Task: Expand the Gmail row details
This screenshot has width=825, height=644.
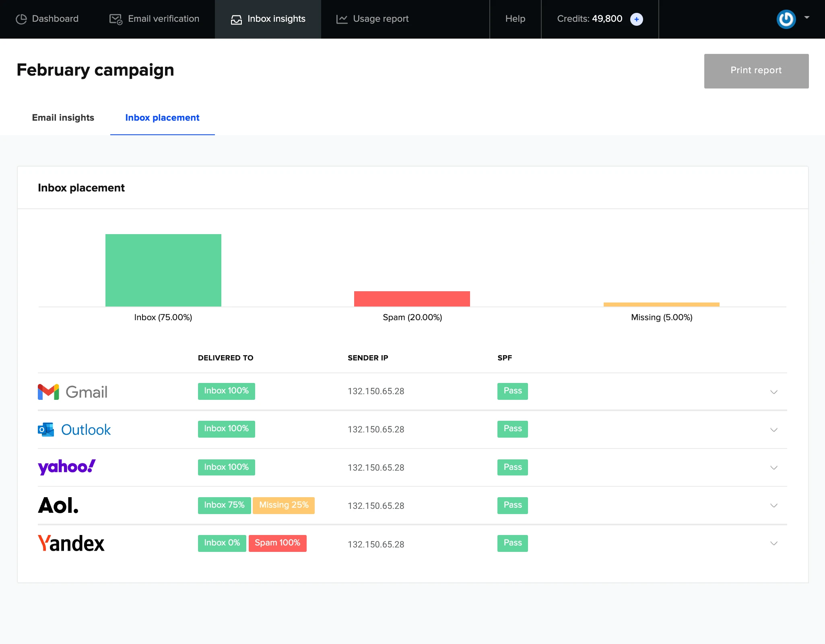Action: [773, 392]
